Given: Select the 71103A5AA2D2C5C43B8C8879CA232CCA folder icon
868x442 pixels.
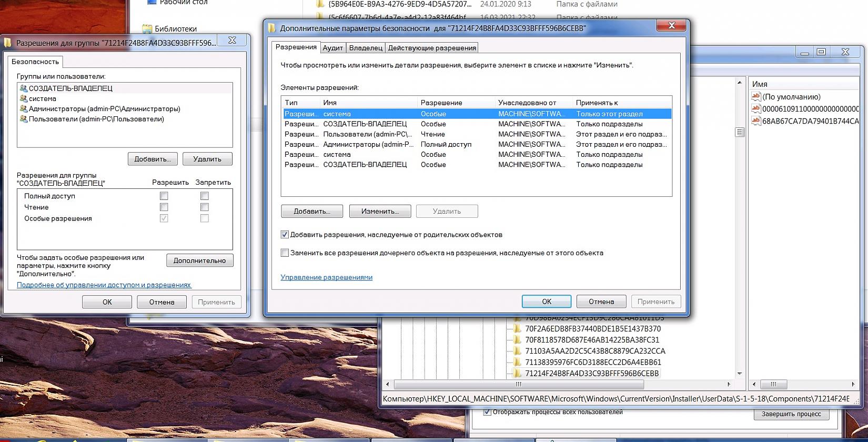Looking at the screenshot, I should tap(517, 351).
